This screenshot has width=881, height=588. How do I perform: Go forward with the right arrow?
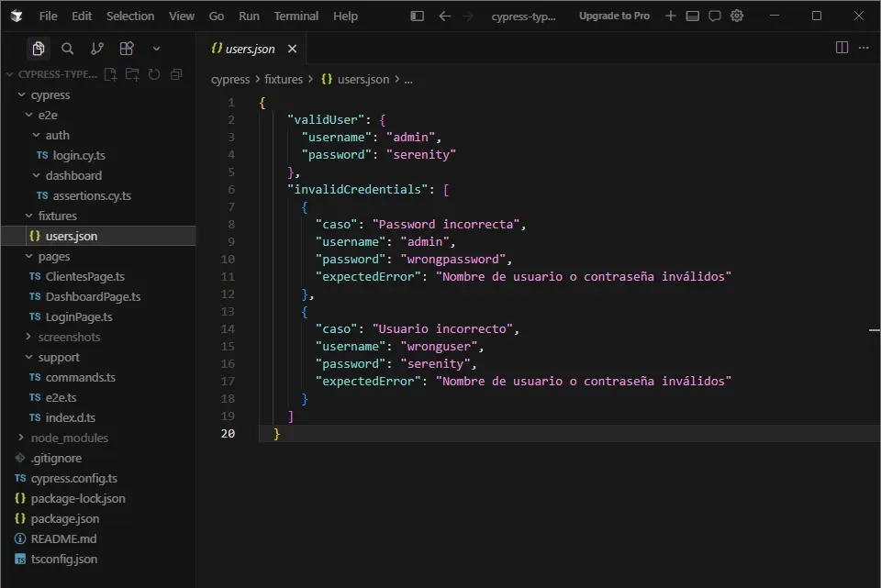(467, 17)
